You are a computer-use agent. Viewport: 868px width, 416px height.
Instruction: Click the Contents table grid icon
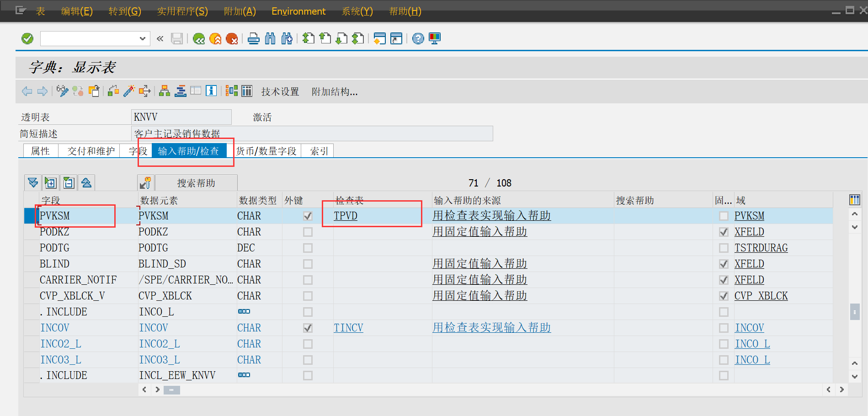[247, 91]
